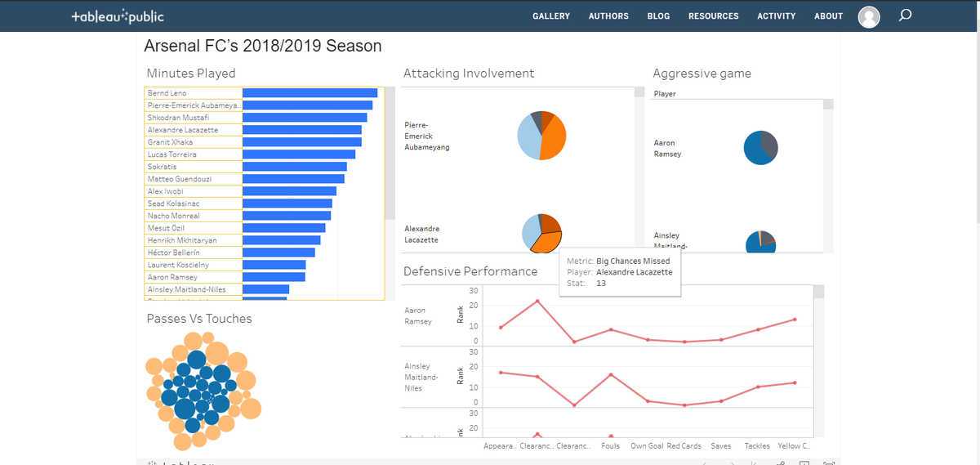Click Aaron Ramsey's minutes played bar
Screen dimensions: 980x465
[274, 277]
